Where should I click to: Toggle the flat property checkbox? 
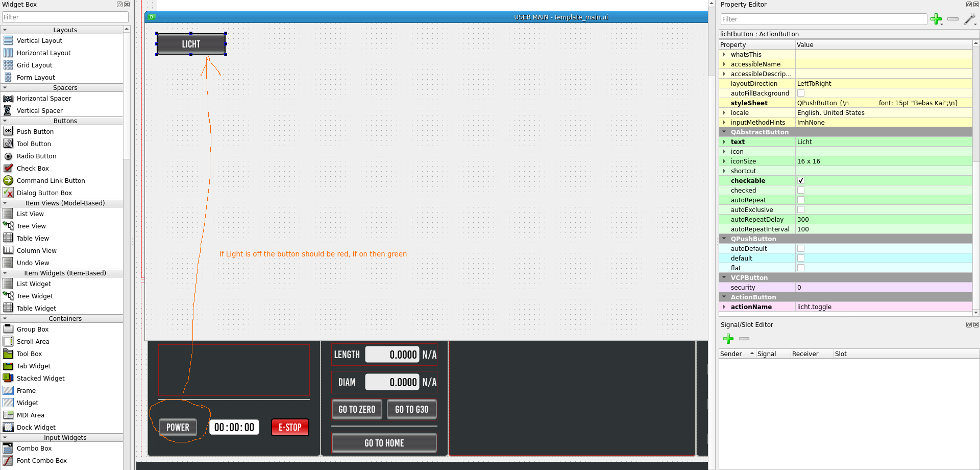click(801, 268)
